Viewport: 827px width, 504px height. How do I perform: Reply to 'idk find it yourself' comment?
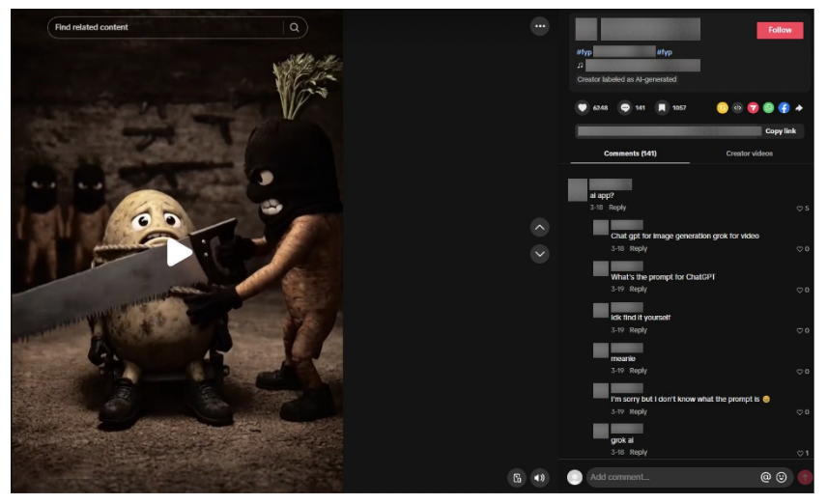(x=639, y=330)
